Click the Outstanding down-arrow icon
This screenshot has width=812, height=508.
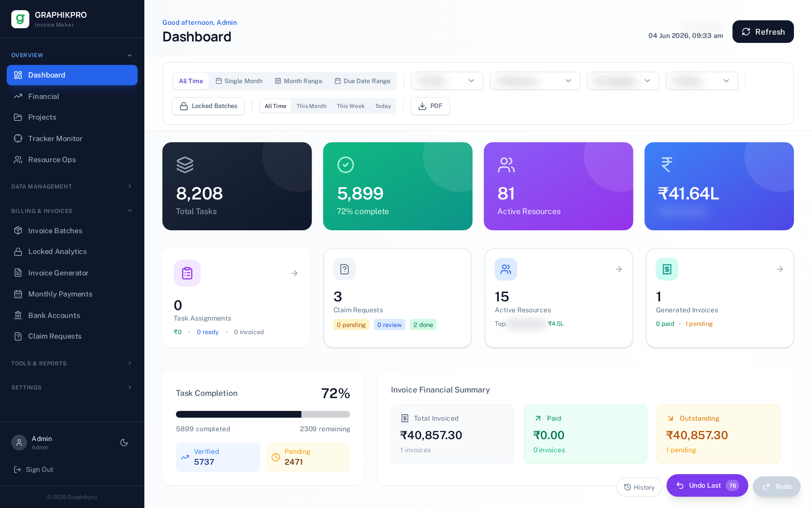[x=670, y=418]
